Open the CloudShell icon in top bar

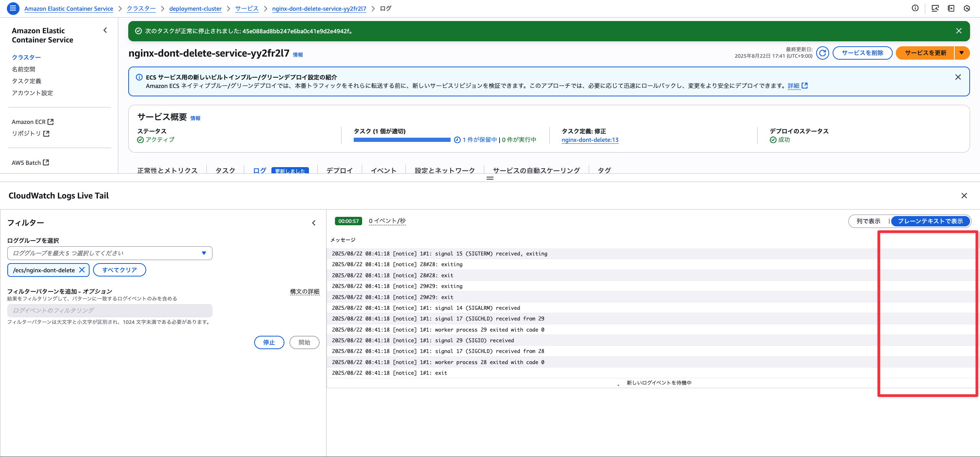pyautogui.click(x=935, y=8)
